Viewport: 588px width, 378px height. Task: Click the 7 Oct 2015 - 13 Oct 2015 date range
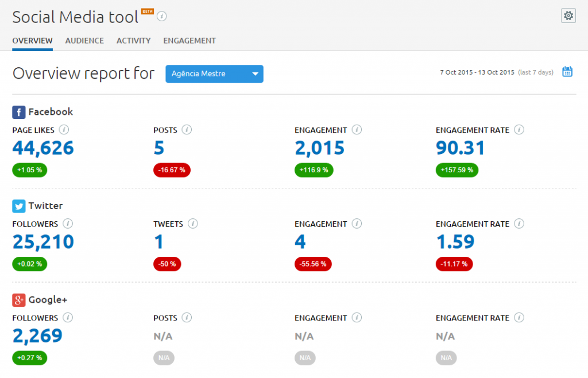tap(477, 72)
